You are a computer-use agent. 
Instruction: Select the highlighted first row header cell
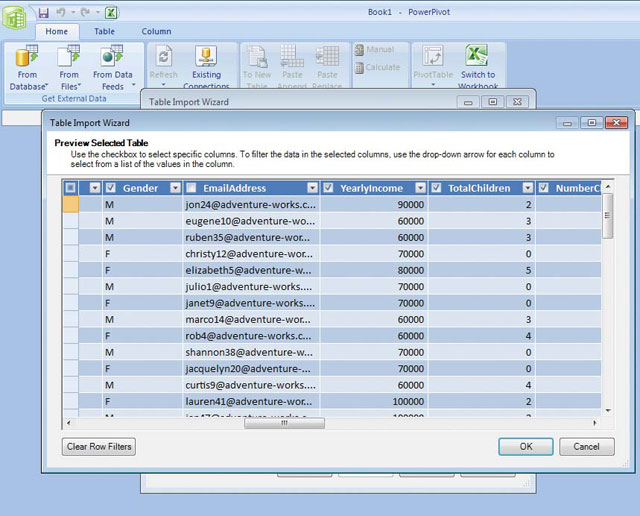[71, 204]
